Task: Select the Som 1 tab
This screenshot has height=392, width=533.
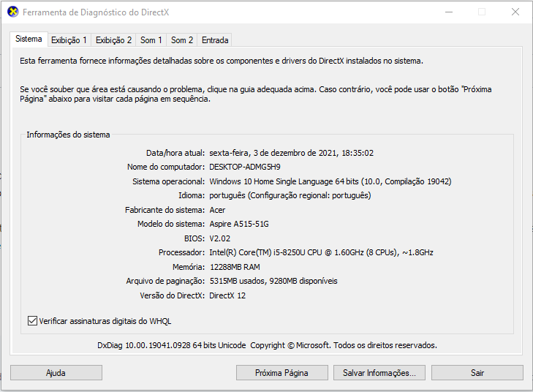Action: click(x=151, y=40)
